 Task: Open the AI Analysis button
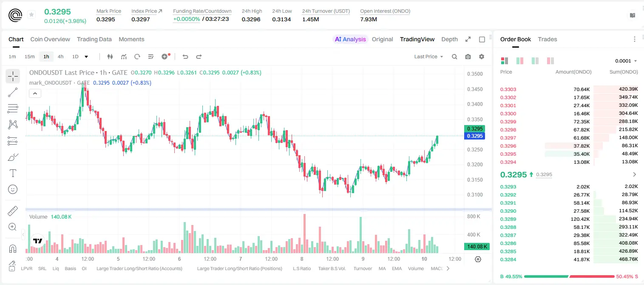point(350,39)
